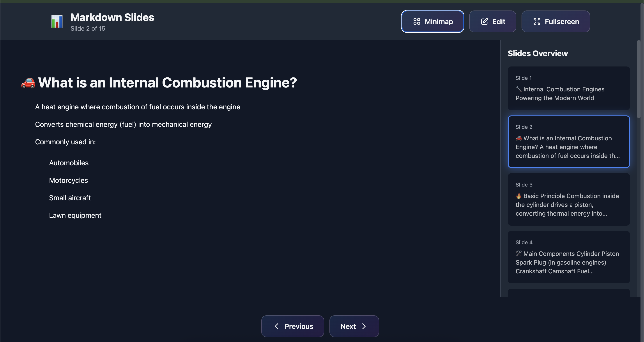
Task: Toggle the Minimap panel off
Action: 432,21
